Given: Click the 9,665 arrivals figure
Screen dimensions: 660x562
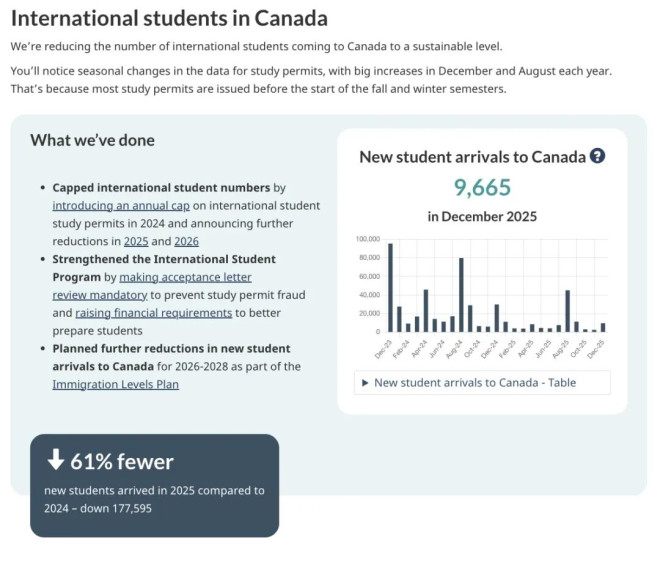Looking at the screenshot, I should coord(482,187).
